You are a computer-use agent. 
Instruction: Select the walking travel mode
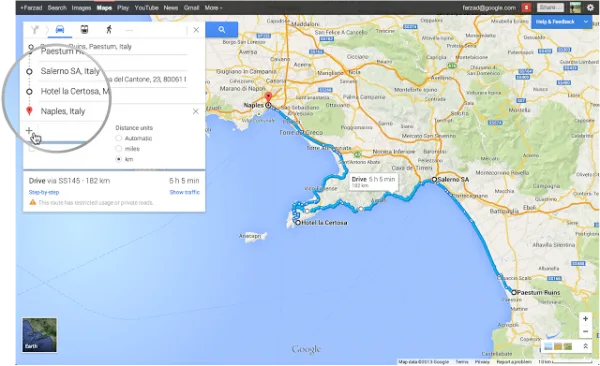pos(109,29)
